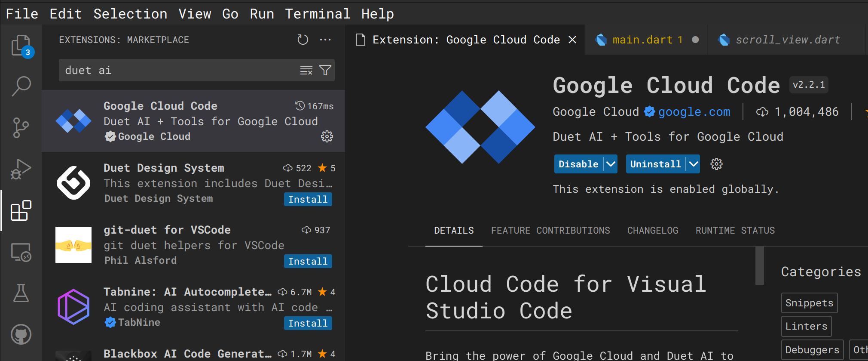Clear the extensions search results
The width and height of the screenshot is (868, 361).
[306, 70]
